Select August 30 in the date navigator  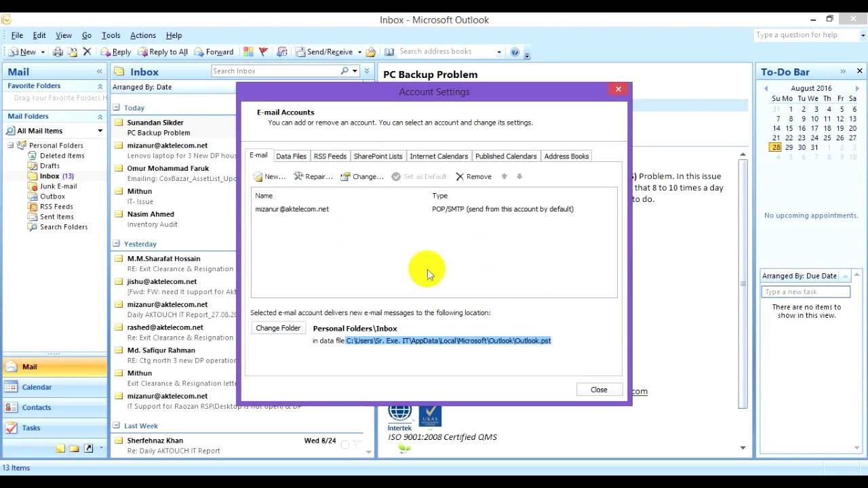tap(802, 147)
